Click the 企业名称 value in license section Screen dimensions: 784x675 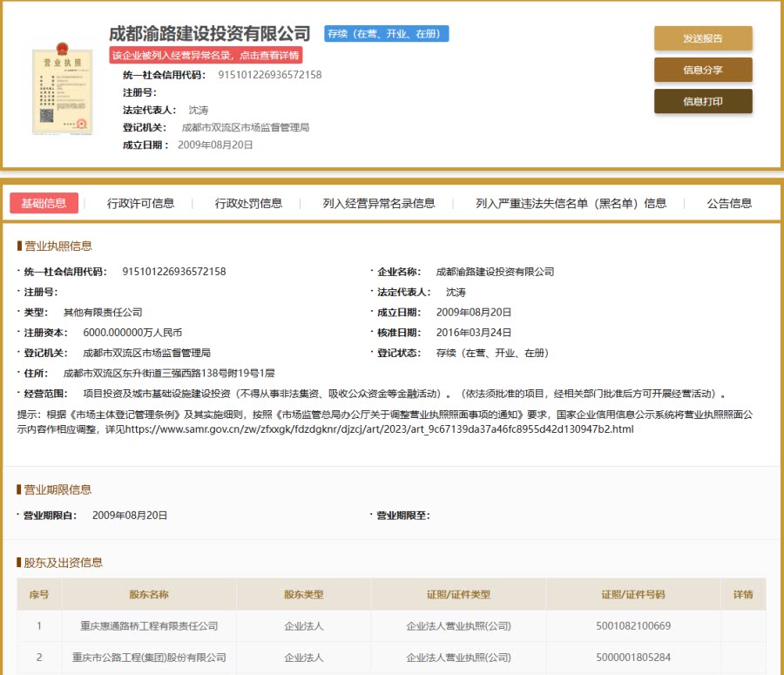(495, 272)
